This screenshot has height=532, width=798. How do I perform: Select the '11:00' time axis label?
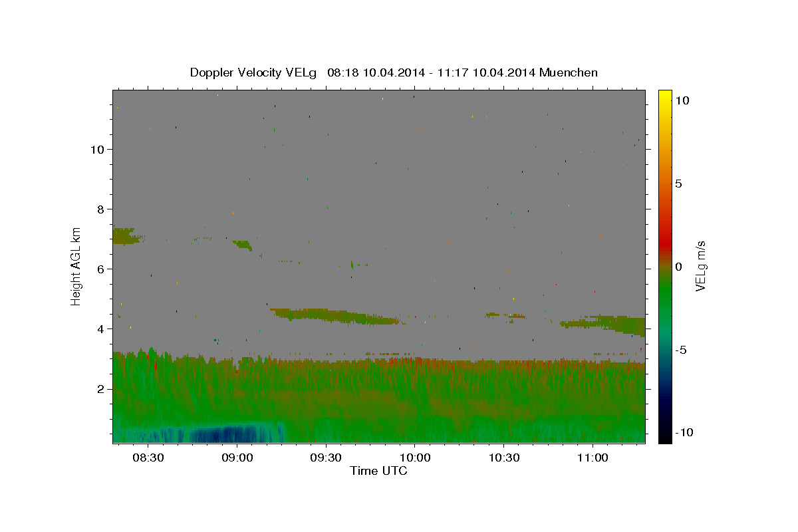(x=592, y=458)
